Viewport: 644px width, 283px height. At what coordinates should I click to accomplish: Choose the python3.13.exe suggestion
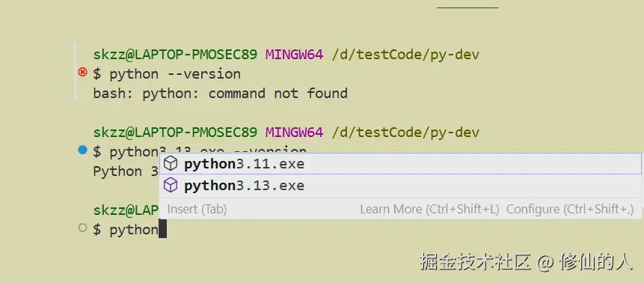coord(400,185)
